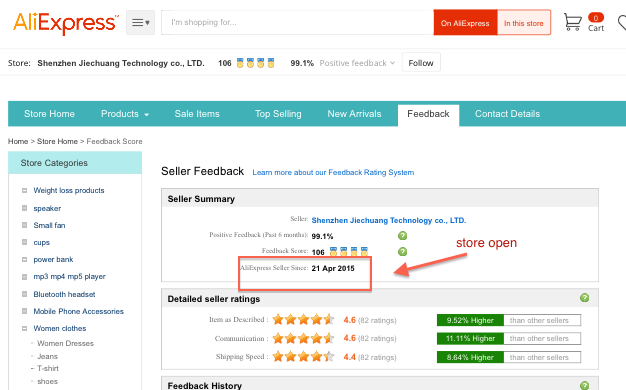Click the 8.64% Higher comparison bar
The width and height of the screenshot is (626, 390).
[x=509, y=357]
